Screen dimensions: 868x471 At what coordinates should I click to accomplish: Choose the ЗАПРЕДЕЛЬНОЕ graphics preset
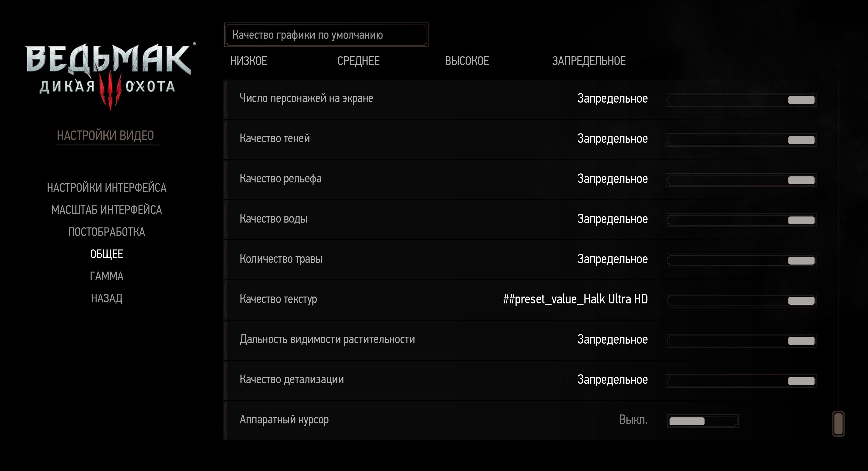pos(588,61)
